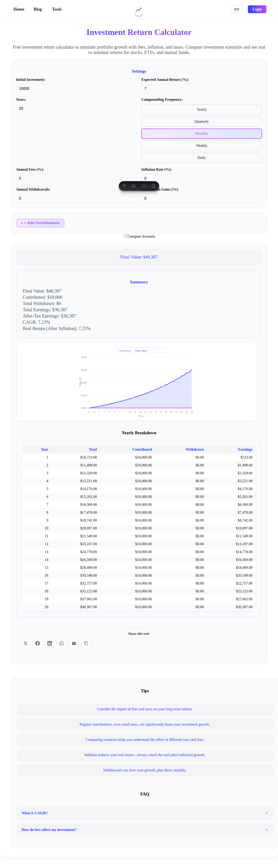This screenshot has height=868, width=278.
Task: Open the Astro toolbar settings gear
Action: coord(154,186)
